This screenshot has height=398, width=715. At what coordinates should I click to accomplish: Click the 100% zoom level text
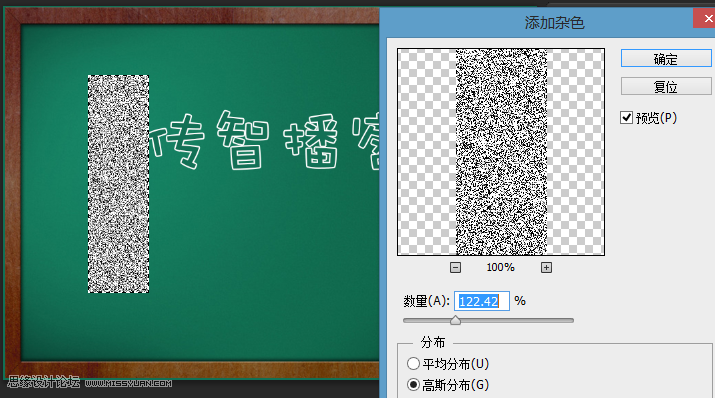coord(500,268)
